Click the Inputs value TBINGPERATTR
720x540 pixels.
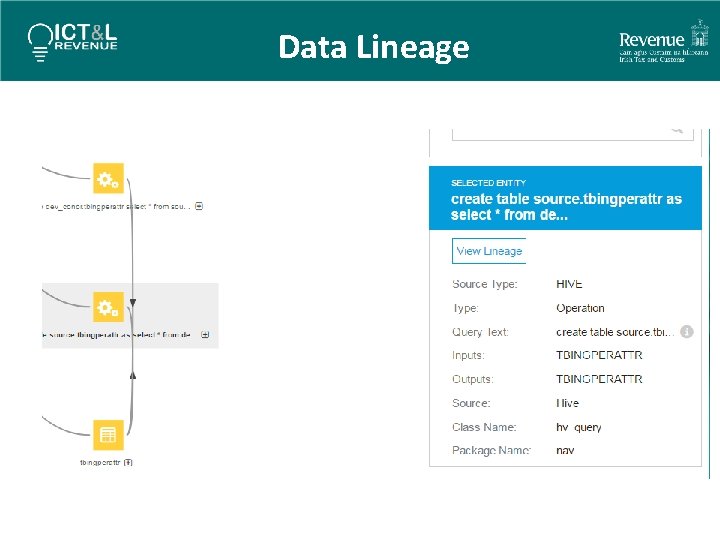point(599,355)
